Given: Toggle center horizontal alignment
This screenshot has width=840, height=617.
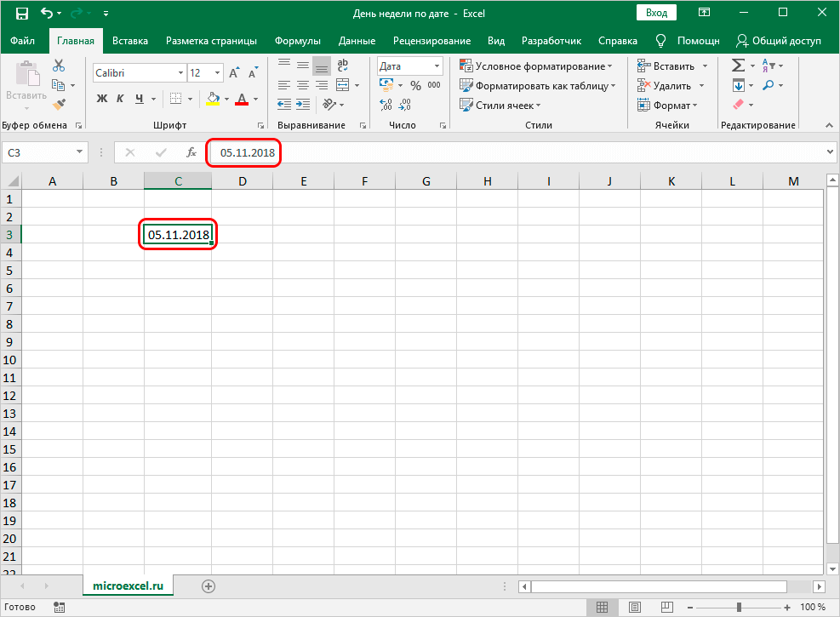Looking at the screenshot, I should pos(302,85).
